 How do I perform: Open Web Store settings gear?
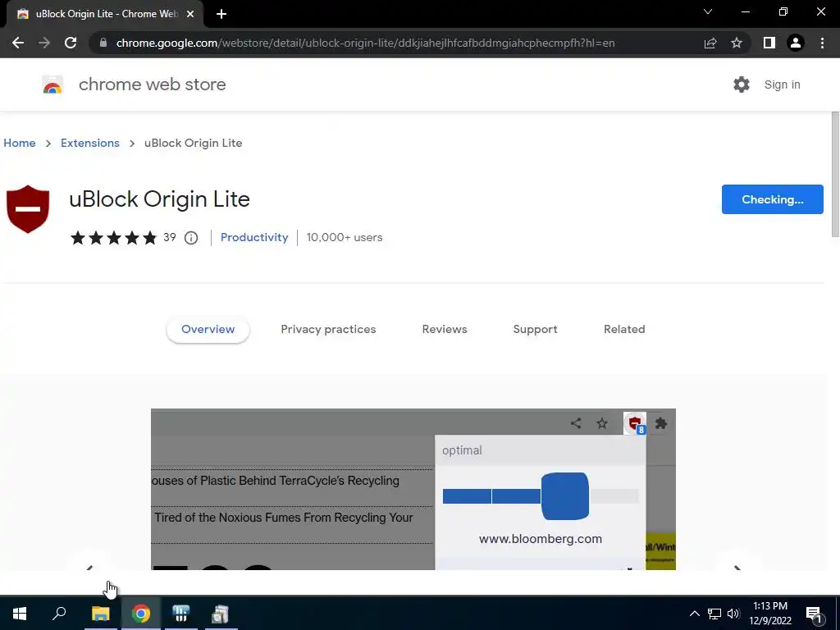742,84
